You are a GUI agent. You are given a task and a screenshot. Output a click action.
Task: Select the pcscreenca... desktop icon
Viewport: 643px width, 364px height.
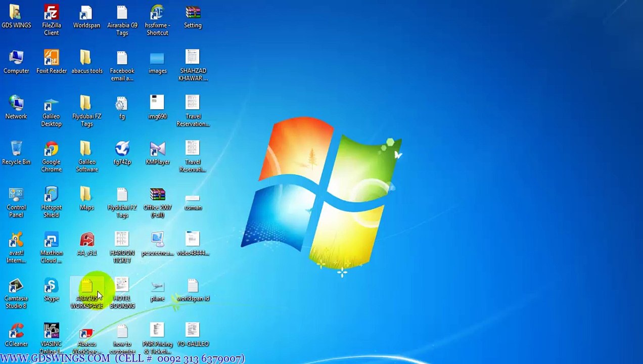tap(157, 244)
